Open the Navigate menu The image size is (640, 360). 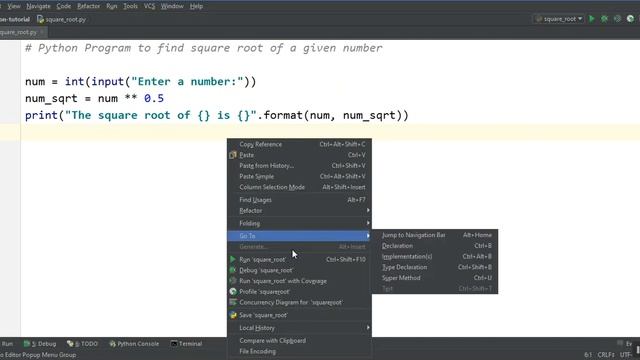coord(38,6)
